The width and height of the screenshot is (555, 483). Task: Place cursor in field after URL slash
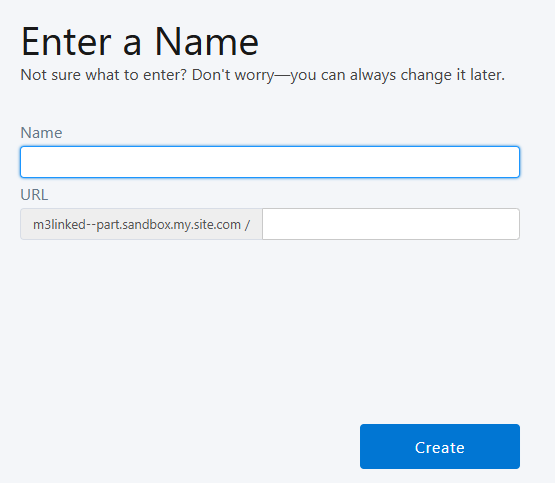[x=391, y=224]
